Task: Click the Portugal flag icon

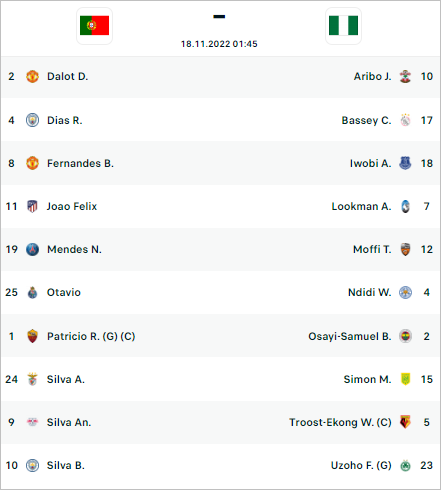Action: coord(94,26)
